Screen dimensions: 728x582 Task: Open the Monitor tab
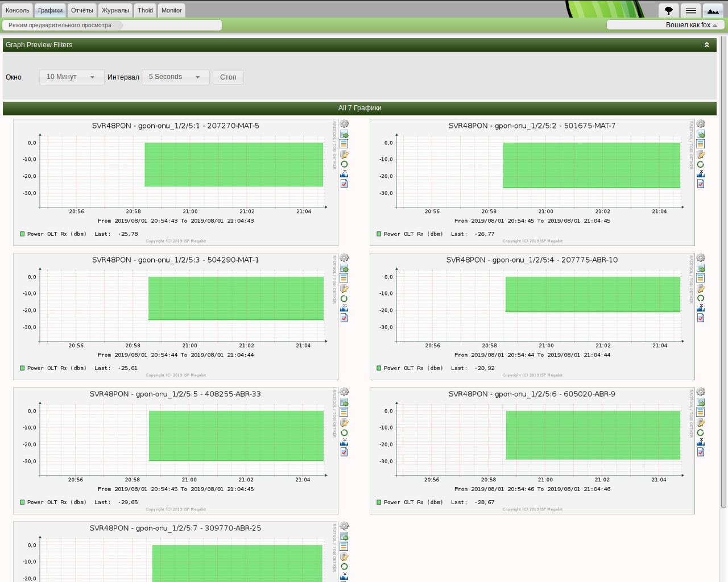click(172, 10)
